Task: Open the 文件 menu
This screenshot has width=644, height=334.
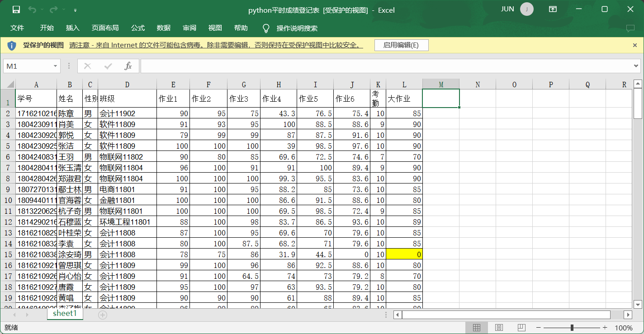Action: (x=17, y=28)
